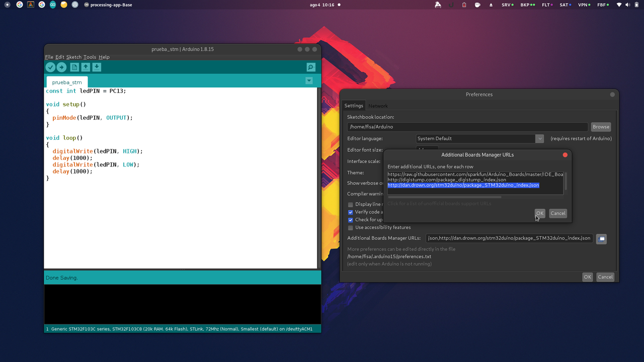Click the SRV status indicator

tap(508, 5)
